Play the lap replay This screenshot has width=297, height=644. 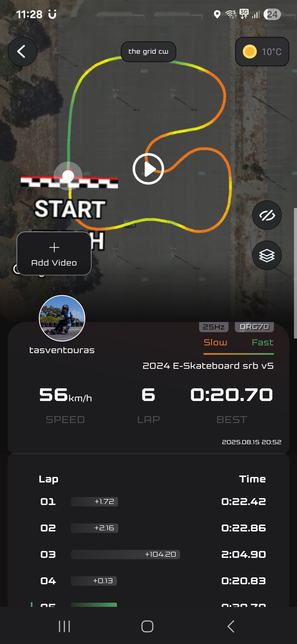tap(148, 169)
